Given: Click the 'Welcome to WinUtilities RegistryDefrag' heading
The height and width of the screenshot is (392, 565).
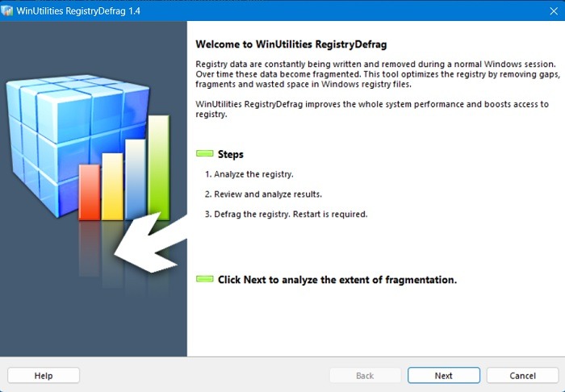Looking at the screenshot, I should tap(291, 44).
